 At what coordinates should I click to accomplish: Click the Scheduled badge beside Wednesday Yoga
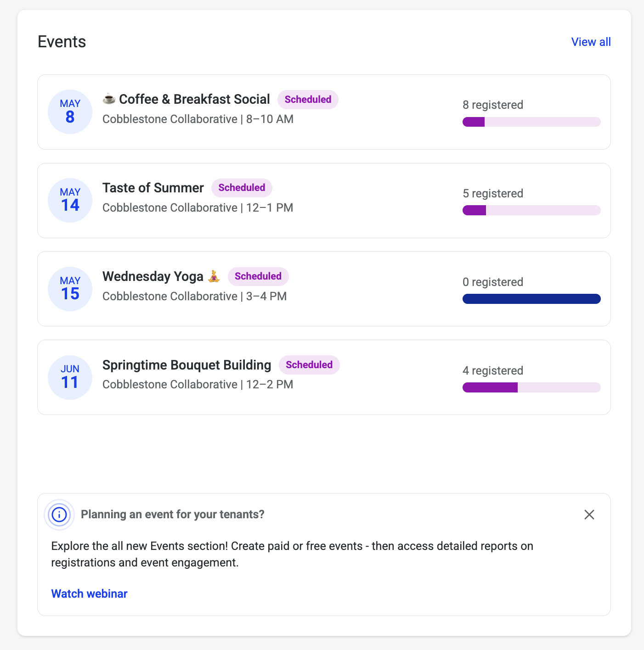(x=258, y=276)
